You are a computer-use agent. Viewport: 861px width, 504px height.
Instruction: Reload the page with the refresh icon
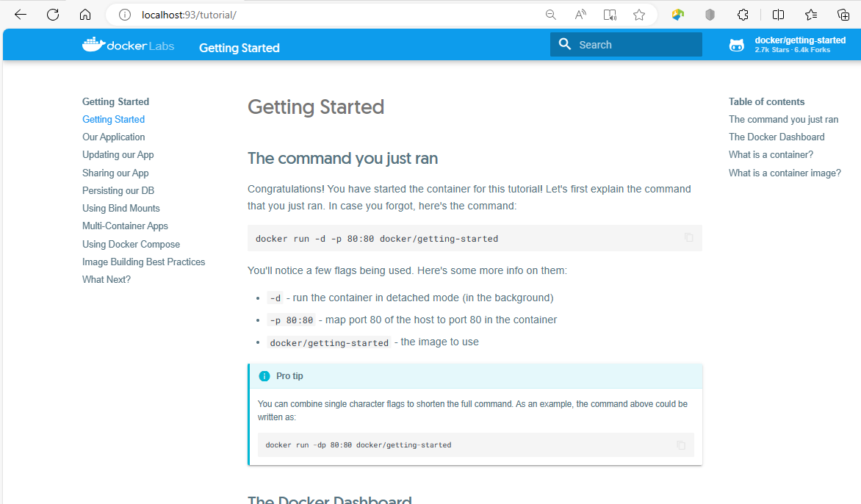[x=53, y=15]
